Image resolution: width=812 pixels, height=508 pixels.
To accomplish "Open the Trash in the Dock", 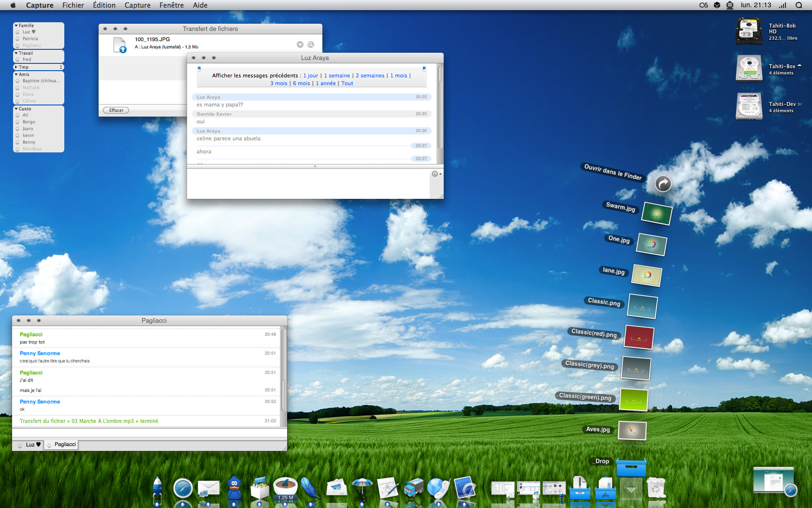I will pyautogui.click(x=656, y=488).
